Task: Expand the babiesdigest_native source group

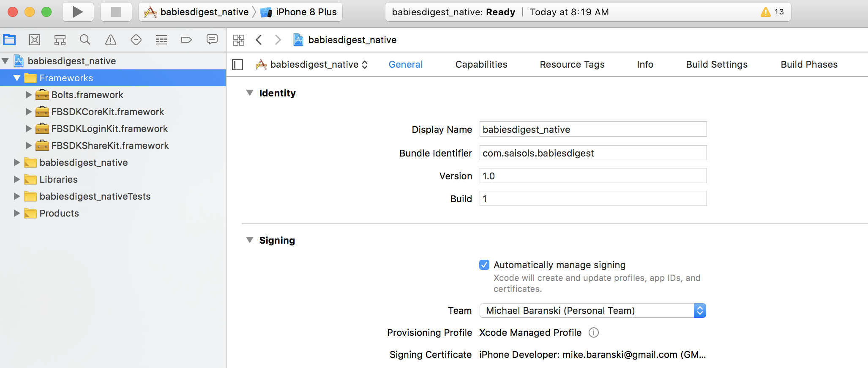Action: point(17,162)
